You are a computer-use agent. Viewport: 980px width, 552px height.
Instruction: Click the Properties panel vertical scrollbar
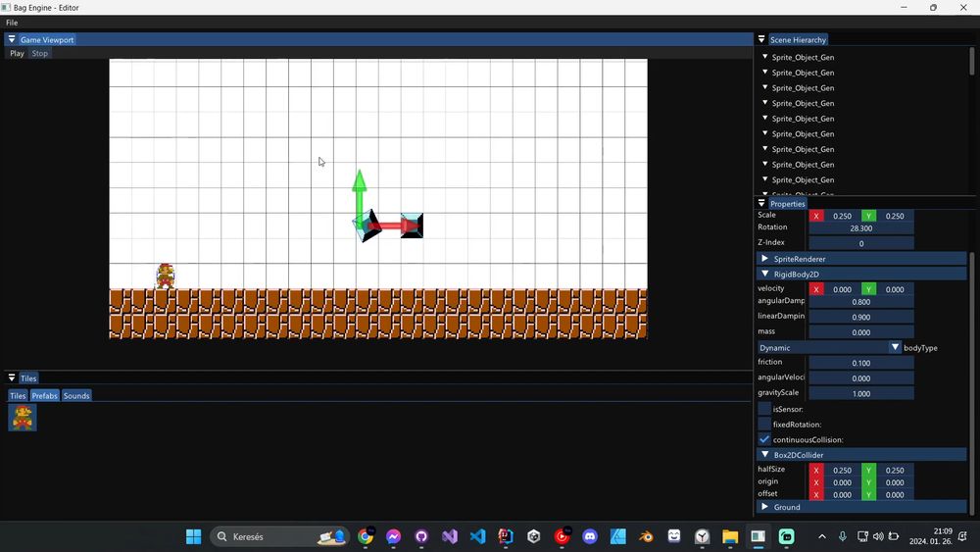tap(972, 383)
